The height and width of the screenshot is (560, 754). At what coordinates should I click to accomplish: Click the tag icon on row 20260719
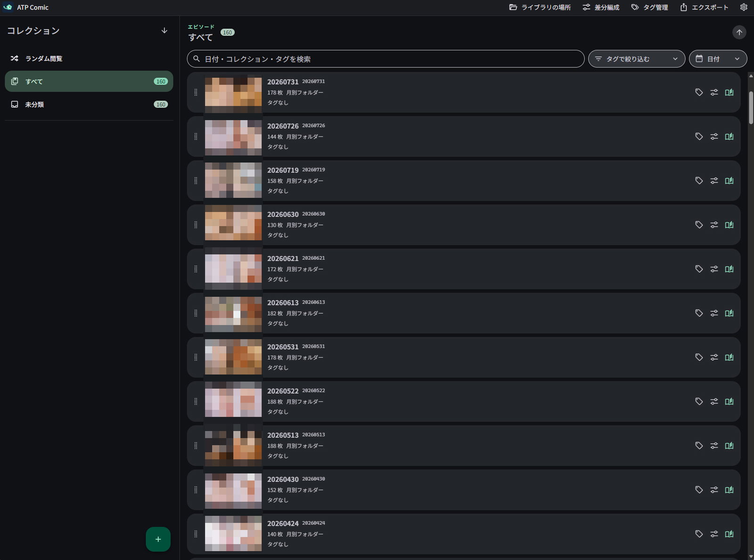(699, 181)
